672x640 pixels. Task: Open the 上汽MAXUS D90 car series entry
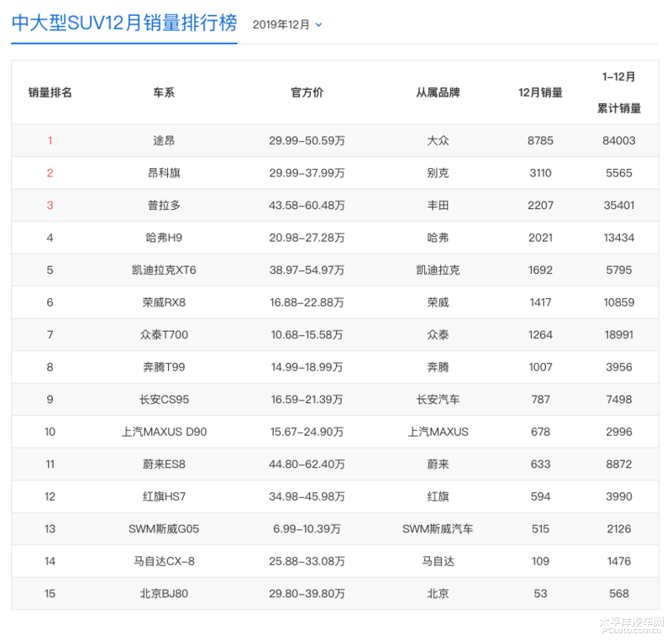pos(164,432)
